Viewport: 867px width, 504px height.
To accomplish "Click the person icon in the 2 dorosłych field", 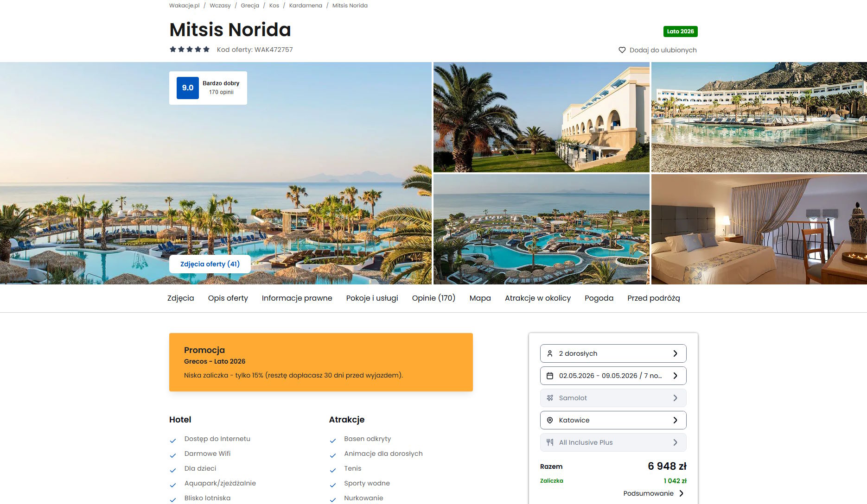I will pos(550,353).
